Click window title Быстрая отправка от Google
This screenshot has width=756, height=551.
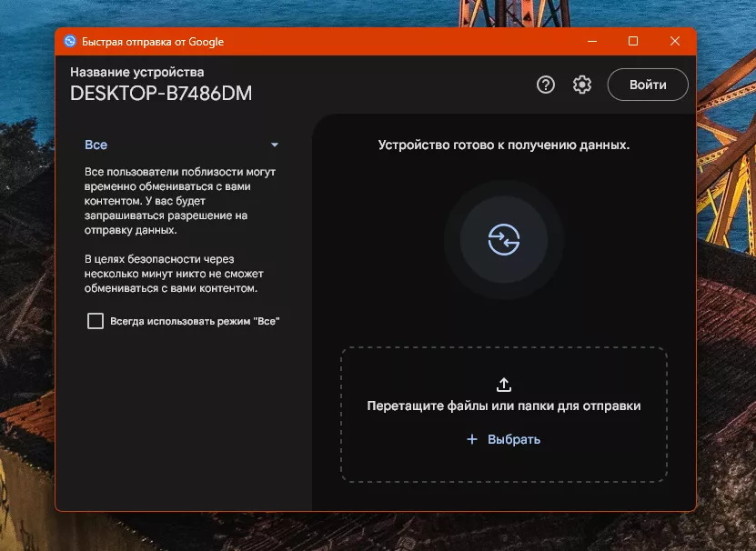[152, 42]
